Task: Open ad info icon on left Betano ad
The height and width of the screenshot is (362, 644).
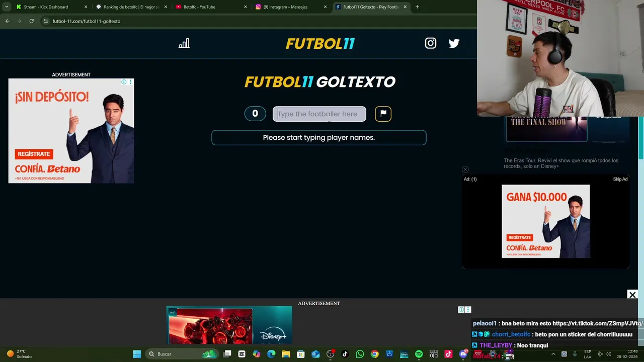Action: [x=124, y=82]
